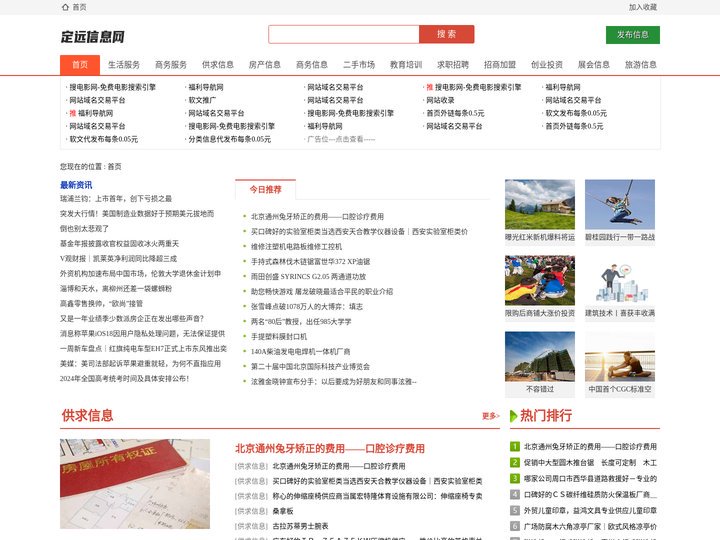Click the 加入收藏 link at top right
The height and width of the screenshot is (540, 720).
point(642,7)
